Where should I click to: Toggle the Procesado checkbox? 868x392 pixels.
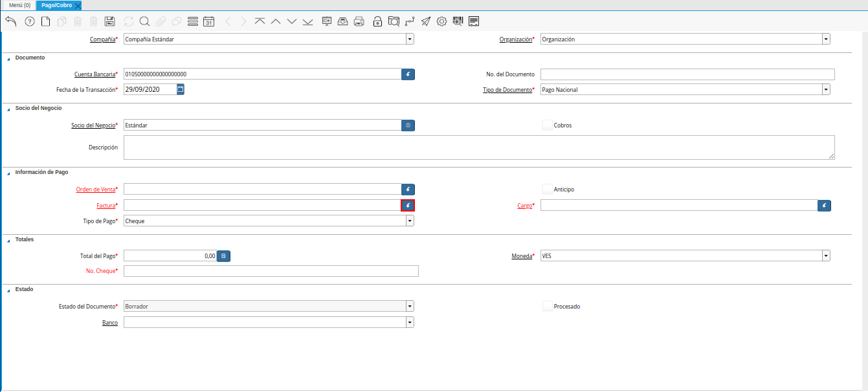547,306
